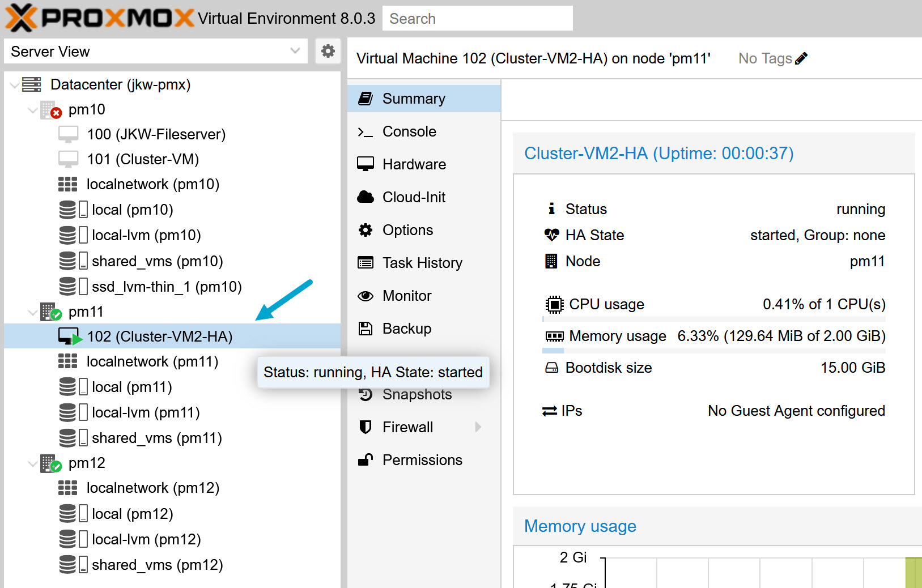The image size is (922, 588).
Task: Select 100 (JKW-Fileserver) in the tree
Action: (x=156, y=134)
